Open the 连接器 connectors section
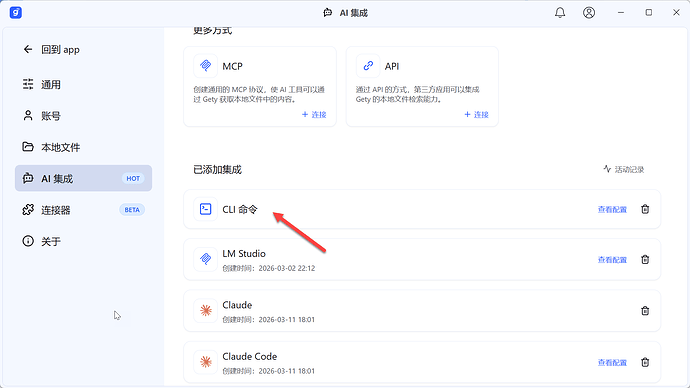 (84, 210)
